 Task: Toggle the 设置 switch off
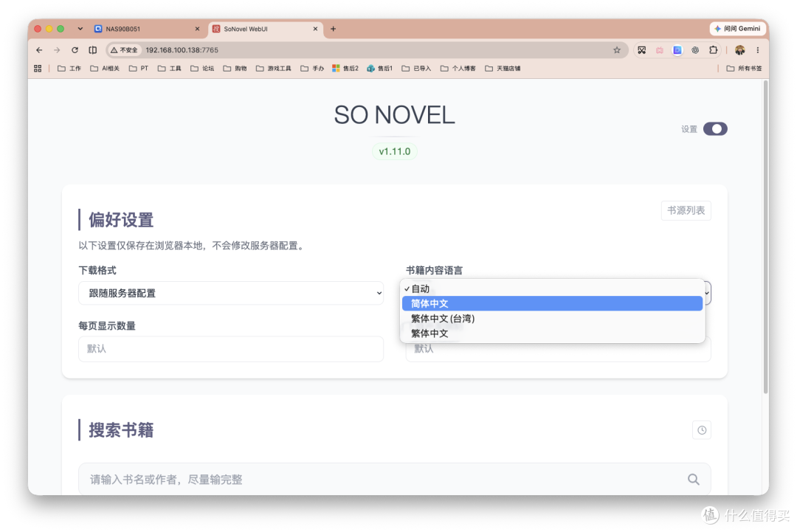coord(715,129)
